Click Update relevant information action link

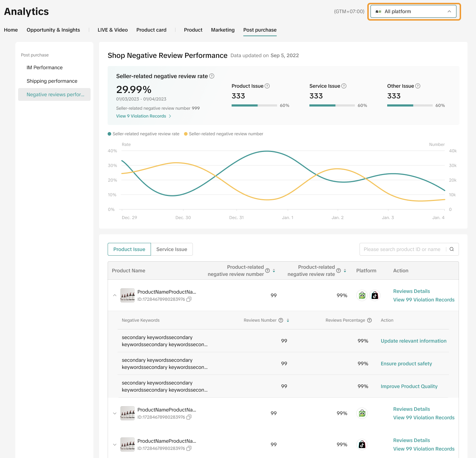pyautogui.click(x=413, y=341)
